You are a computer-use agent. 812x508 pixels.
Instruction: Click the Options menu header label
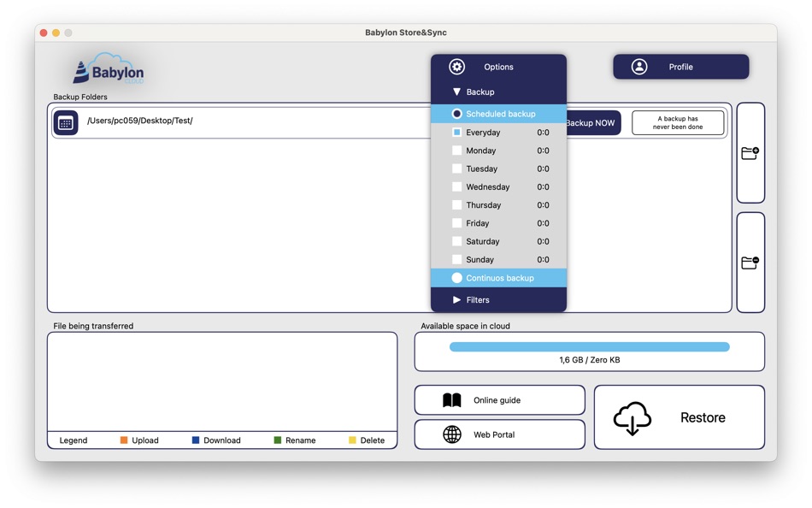point(498,67)
